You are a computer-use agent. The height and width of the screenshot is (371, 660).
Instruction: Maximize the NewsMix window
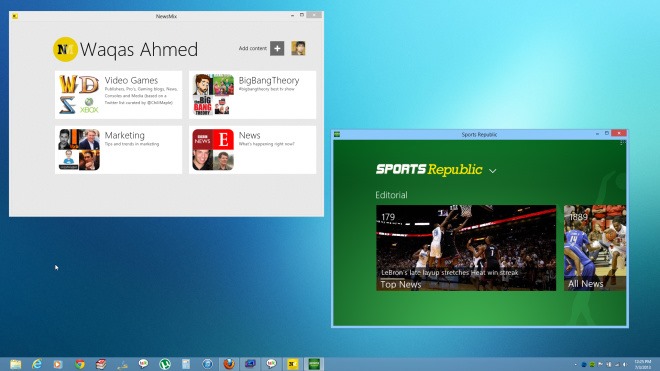302,15
